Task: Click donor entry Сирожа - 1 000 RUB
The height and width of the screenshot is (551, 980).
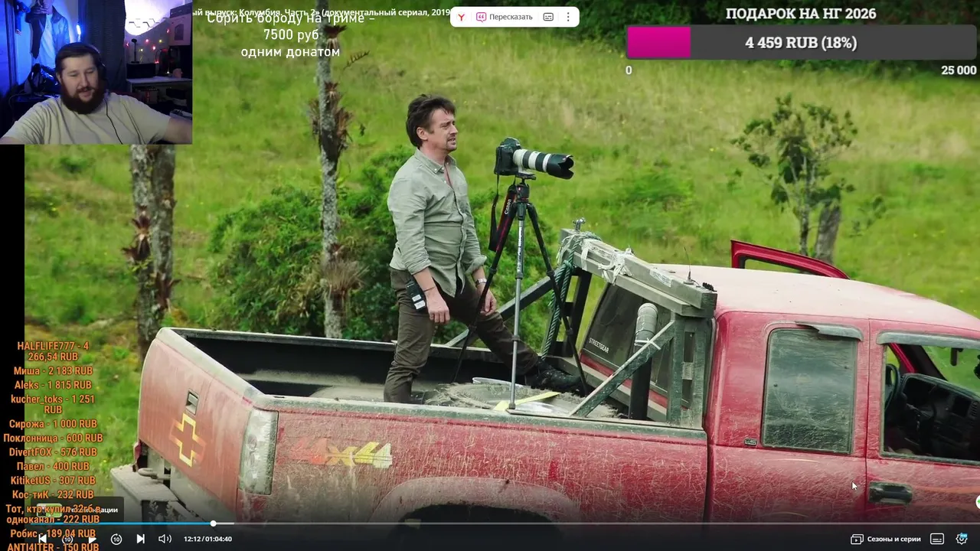Action: [53, 424]
